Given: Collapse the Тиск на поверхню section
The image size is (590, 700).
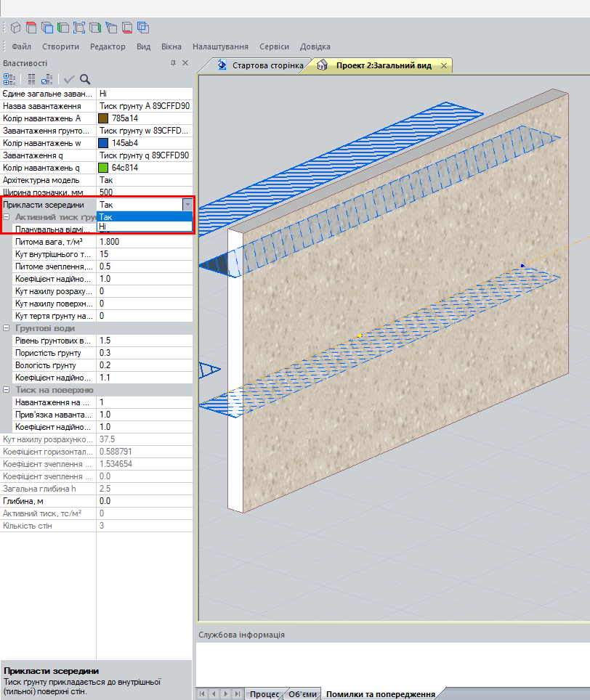Looking at the screenshot, I should (7, 390).
